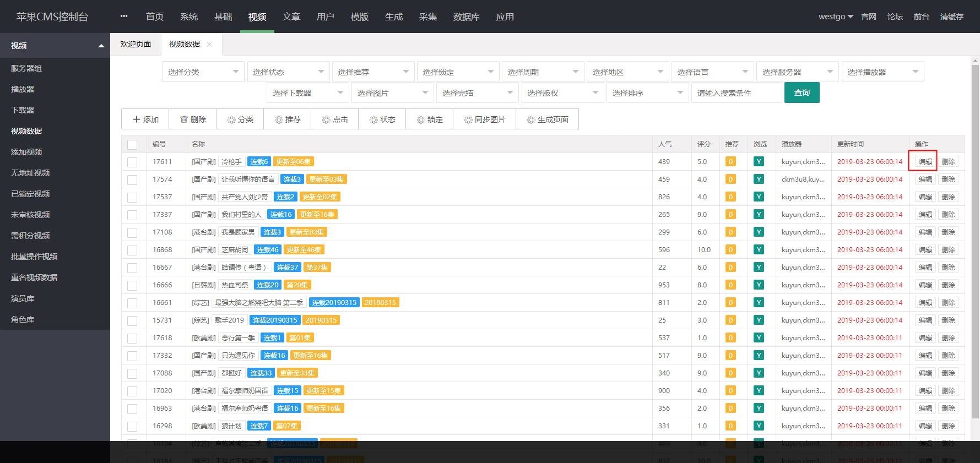This screenshot has width=980, height=463.
Task: Click orange recommend badge in row 17537
Action: pos(730,197)
